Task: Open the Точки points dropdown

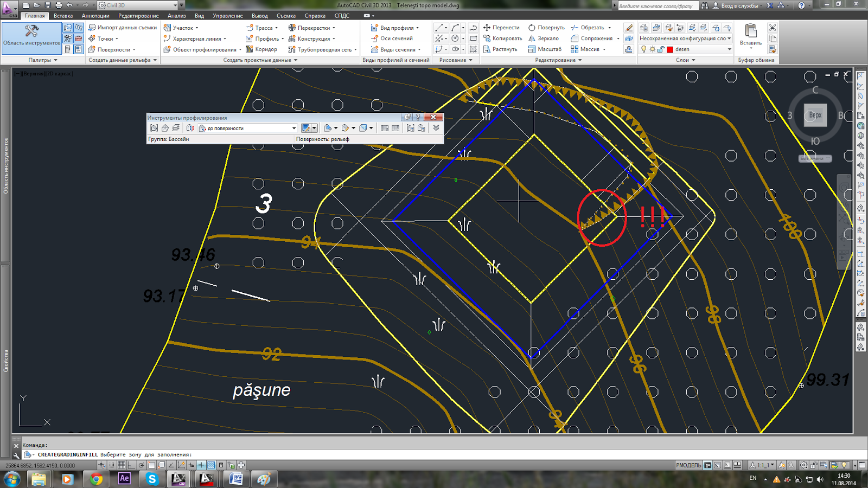Action: point(103,38)
